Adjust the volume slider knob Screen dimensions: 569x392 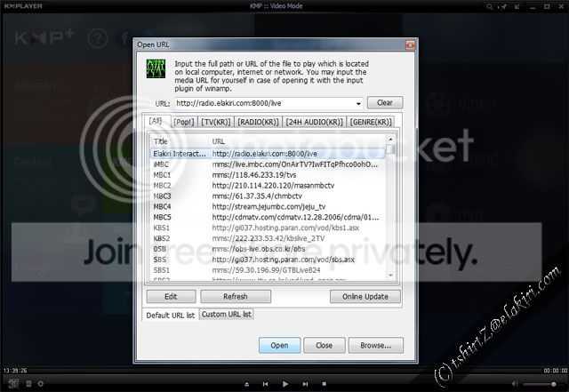pos(553,384)
